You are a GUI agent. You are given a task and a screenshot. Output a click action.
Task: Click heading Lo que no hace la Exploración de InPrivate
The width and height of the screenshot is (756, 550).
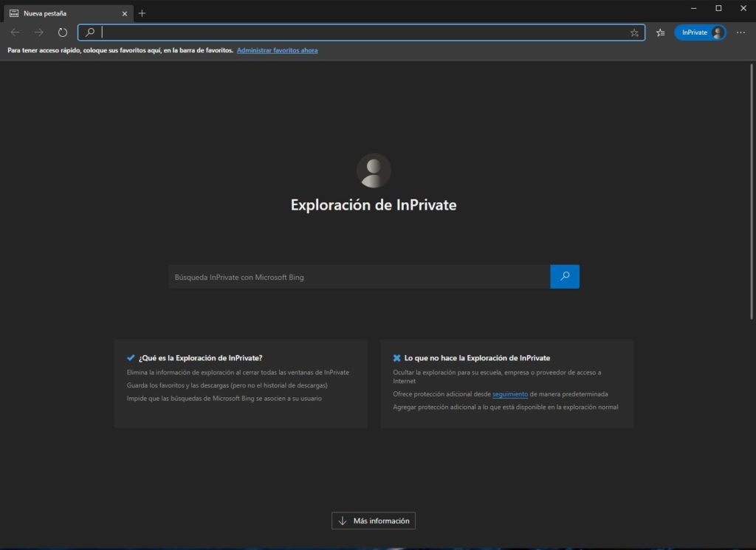tap(478, 357)
